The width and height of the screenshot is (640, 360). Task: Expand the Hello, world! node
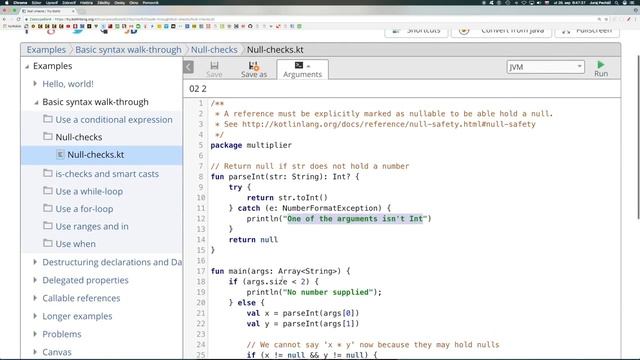tap(35, 84)
